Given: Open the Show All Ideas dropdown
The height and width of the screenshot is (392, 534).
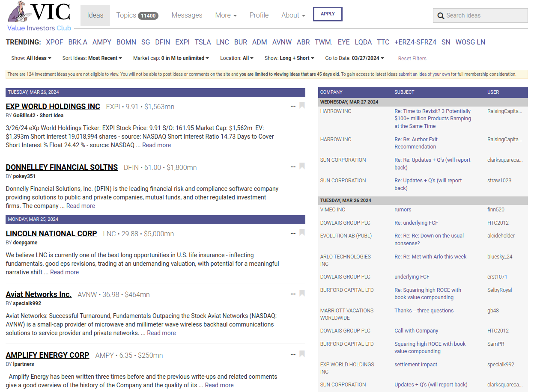Looking at the screenshot, I should tap(31, 58).
